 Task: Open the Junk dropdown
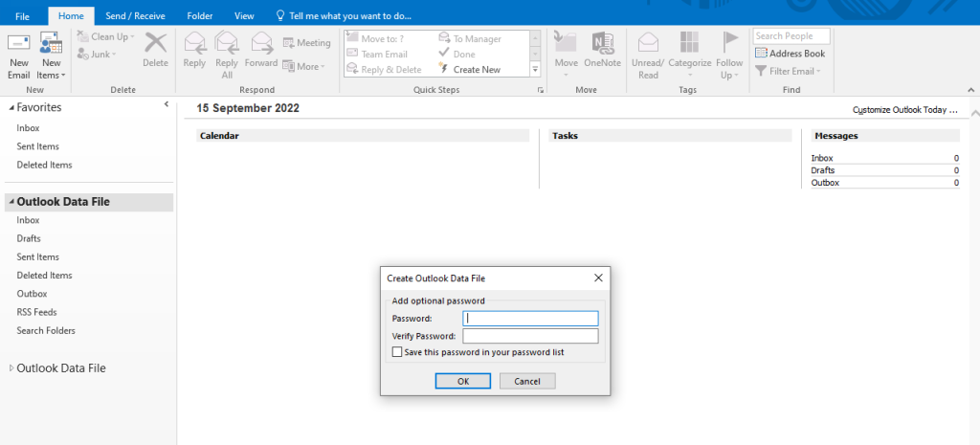(97, 55)
